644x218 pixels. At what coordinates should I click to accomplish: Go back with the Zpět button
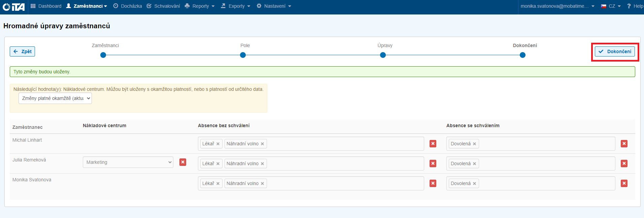[23, 51]
